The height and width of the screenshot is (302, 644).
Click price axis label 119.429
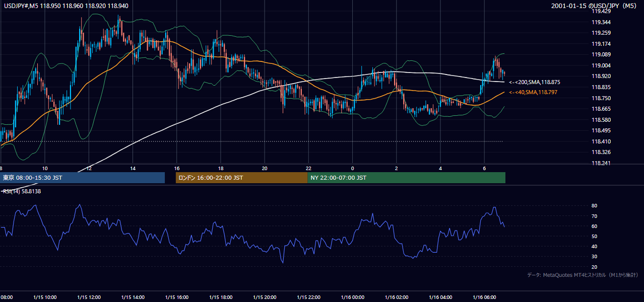(x=602, y=11)
